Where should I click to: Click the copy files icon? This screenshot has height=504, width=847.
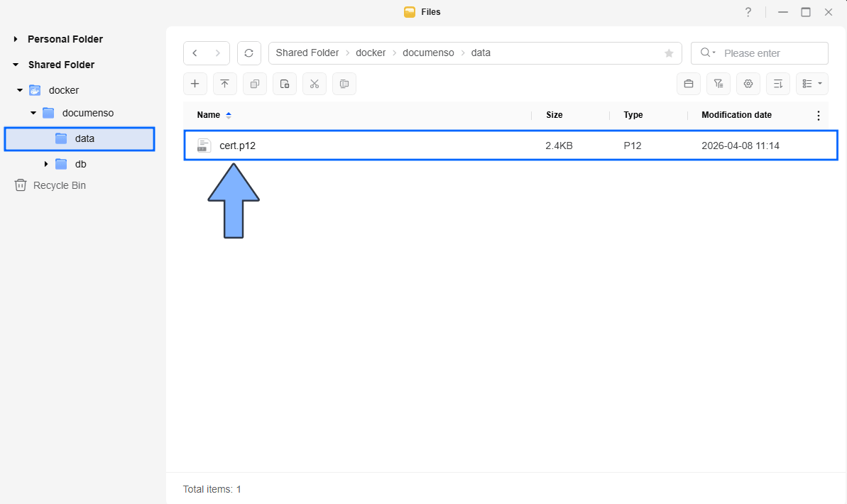coord(254,84)
